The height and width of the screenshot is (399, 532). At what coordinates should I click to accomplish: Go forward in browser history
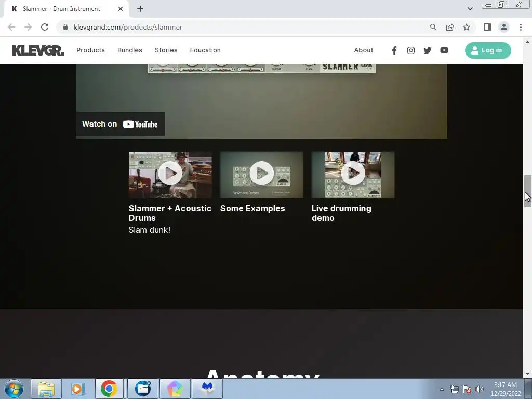(28, 27)
